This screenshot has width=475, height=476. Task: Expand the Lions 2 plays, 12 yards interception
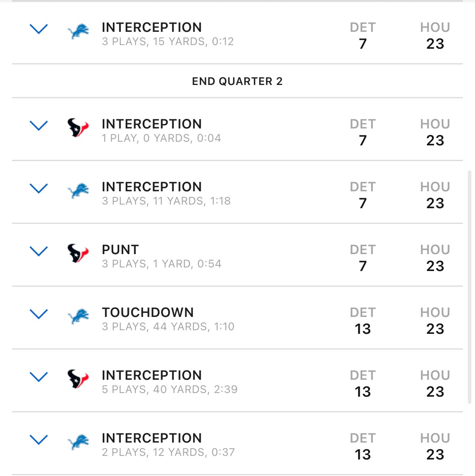pyautogui.click(x=39, y=440)
